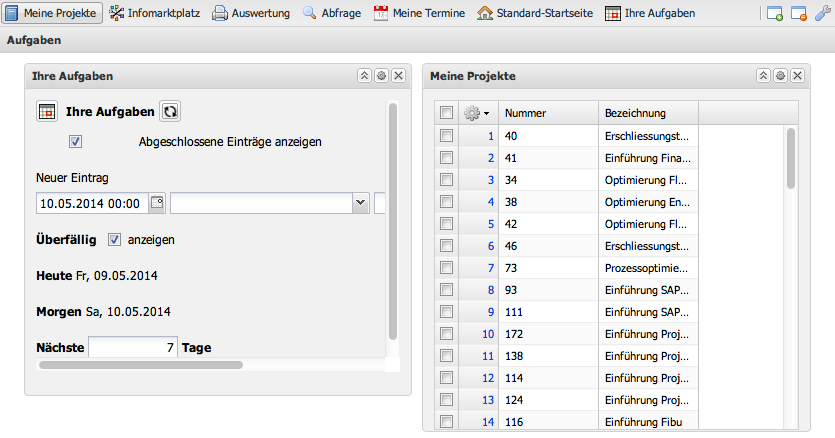The height and width of the screenshot is (438, 835).
Task: Click the Standard-Startseite button
Action: pos(535,13)
